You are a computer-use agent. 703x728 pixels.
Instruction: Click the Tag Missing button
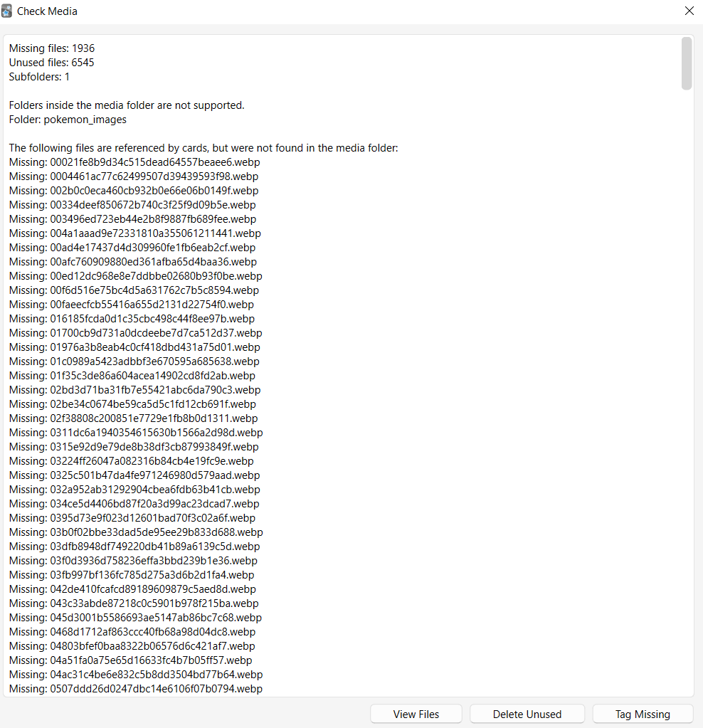(643, 714)
